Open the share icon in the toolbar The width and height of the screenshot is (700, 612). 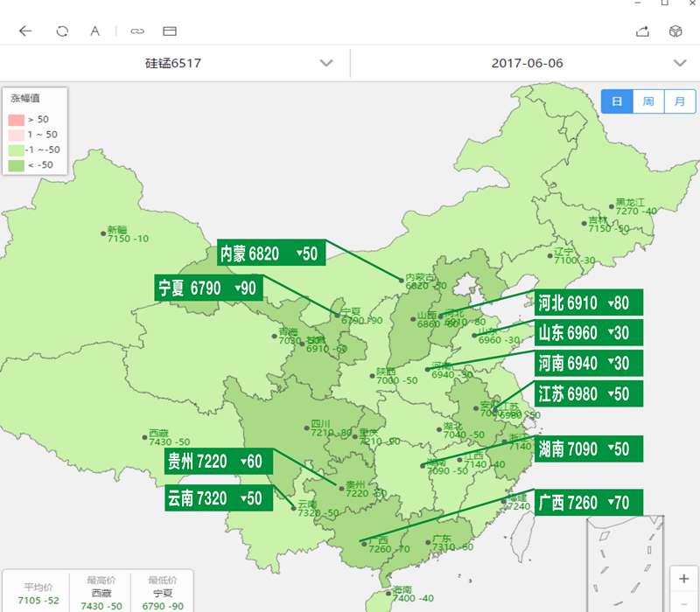point(642,31)
